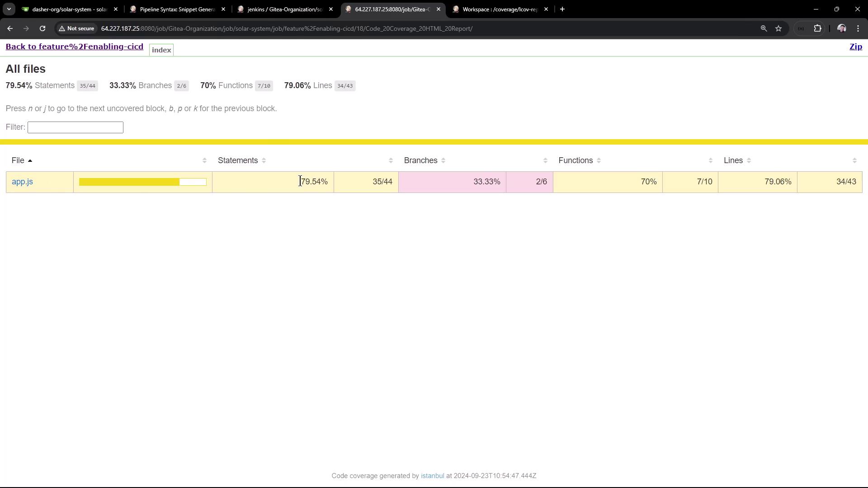Sort by the Branches column sort arrows

(x=443, y=160)
